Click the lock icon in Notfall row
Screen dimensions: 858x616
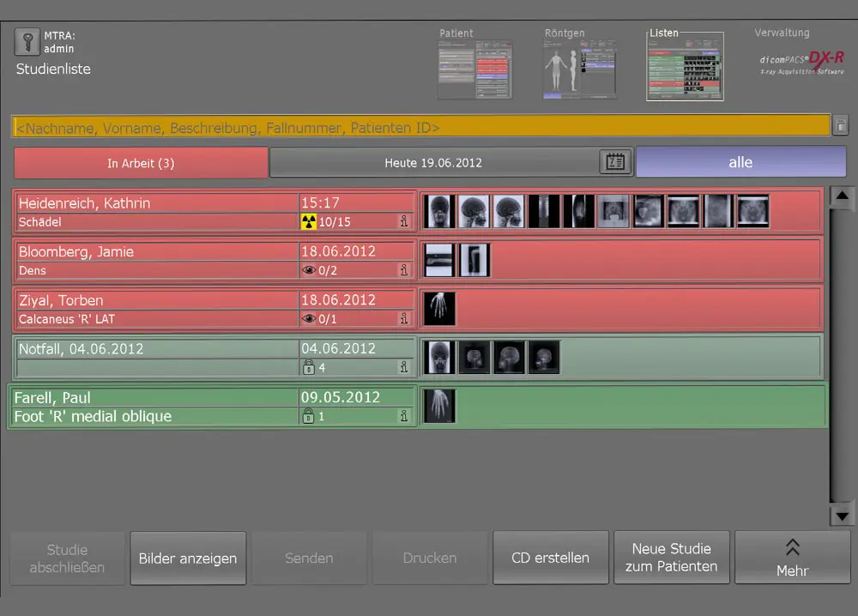309,367
